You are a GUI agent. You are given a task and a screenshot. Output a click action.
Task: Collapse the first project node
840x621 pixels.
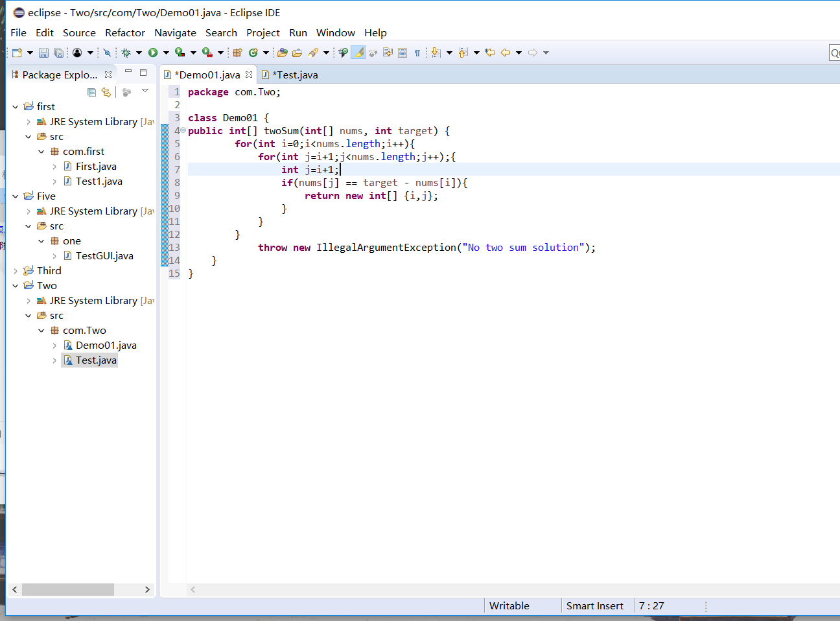pos(16,106)
